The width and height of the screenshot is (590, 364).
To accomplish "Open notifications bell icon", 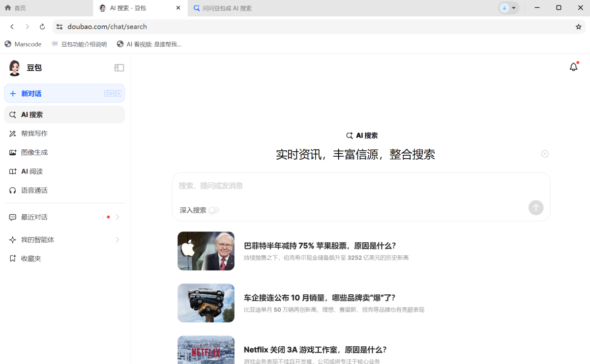I will (573, 67).
